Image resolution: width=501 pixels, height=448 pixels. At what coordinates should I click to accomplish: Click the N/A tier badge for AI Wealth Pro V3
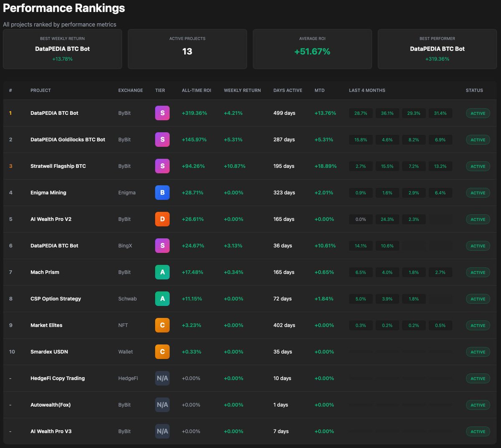(x=162, y=431)
